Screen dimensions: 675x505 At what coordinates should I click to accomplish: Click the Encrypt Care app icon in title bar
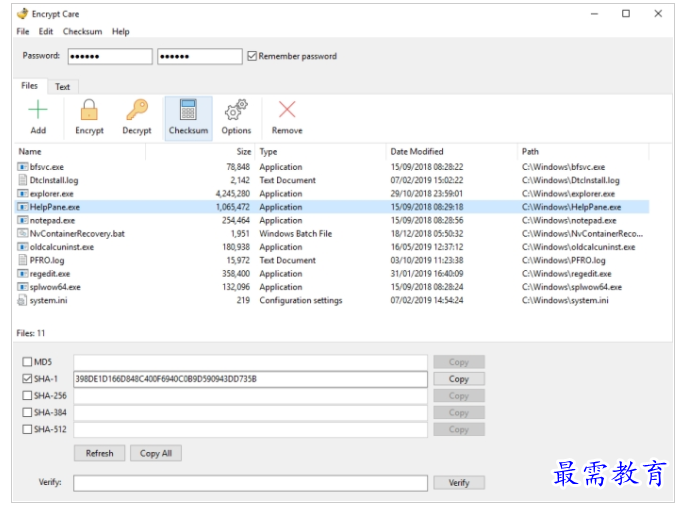tap(22, 14)
